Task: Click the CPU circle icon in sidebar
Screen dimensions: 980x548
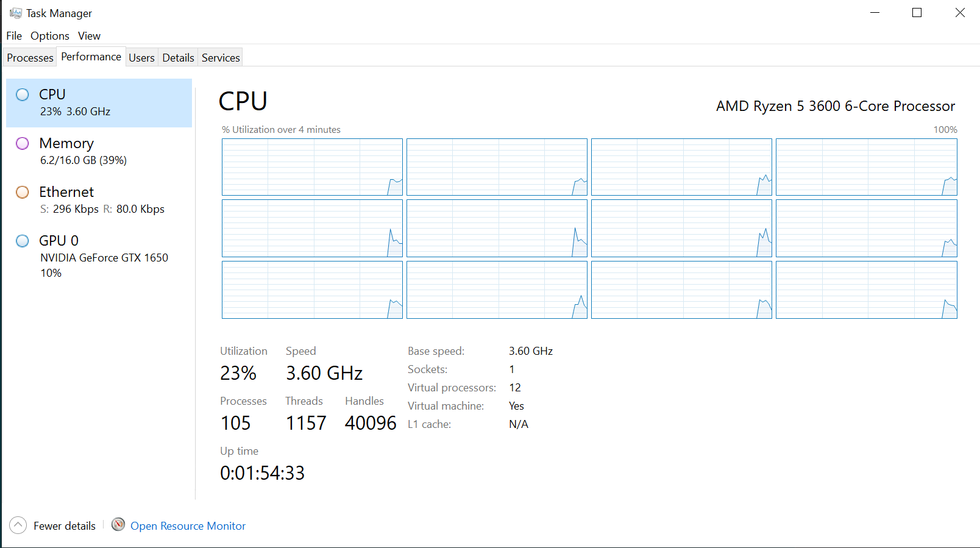Action: pos(23,94)
